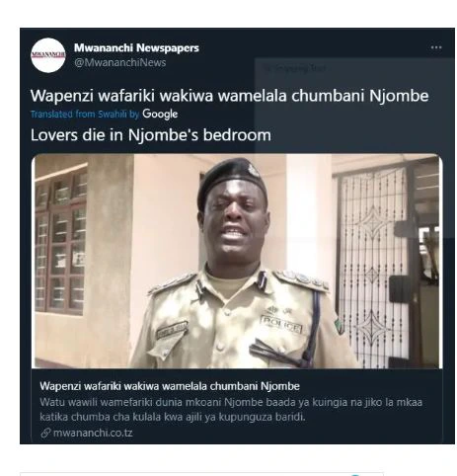The image size is (457, 476).
Task: Click the name tag on officer's chest
Action: (x=172, y=330)
